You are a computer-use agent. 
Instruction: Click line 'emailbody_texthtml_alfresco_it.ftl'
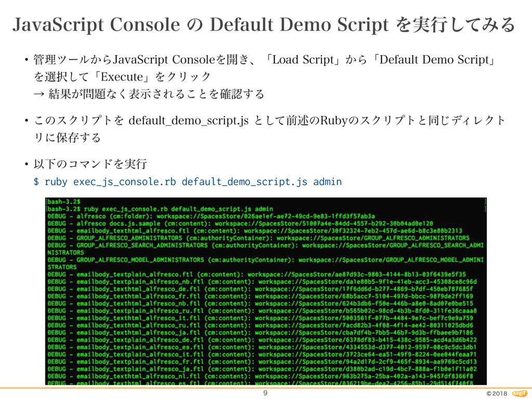click(x=260, y=318)
